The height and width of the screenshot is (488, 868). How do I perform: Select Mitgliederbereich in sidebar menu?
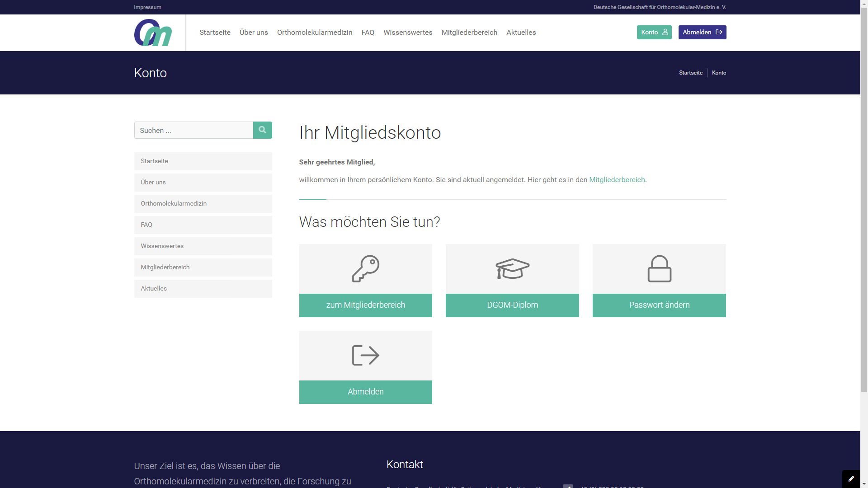click(x=203, y=267)
